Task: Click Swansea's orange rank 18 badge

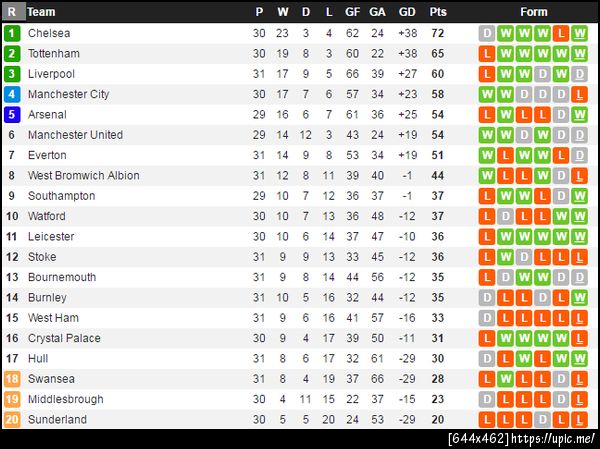Action: click(12, 379)
